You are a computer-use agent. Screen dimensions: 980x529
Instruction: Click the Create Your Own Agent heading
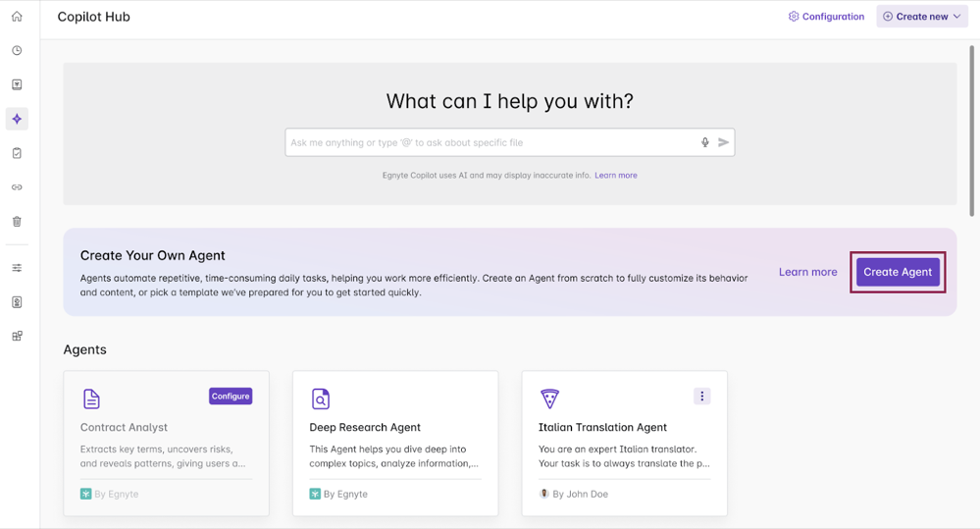pyautogui.click(x=152, y=255)
